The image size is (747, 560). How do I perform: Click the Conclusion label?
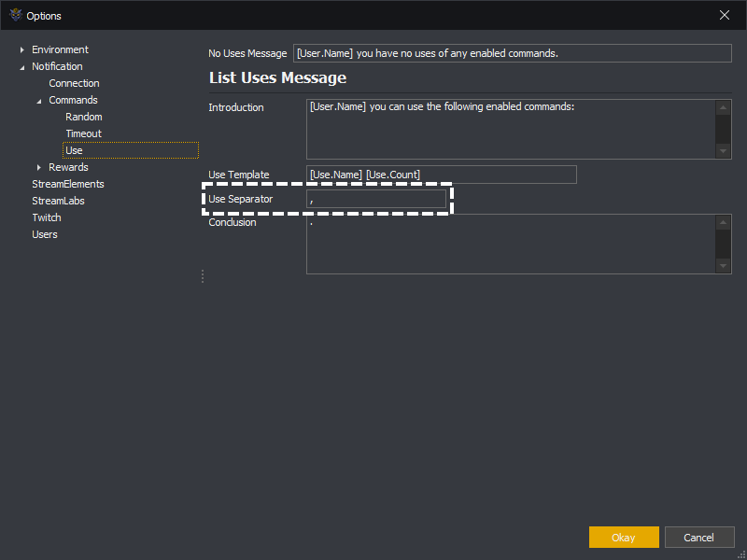pyautogui.click(x=233, y=222)
